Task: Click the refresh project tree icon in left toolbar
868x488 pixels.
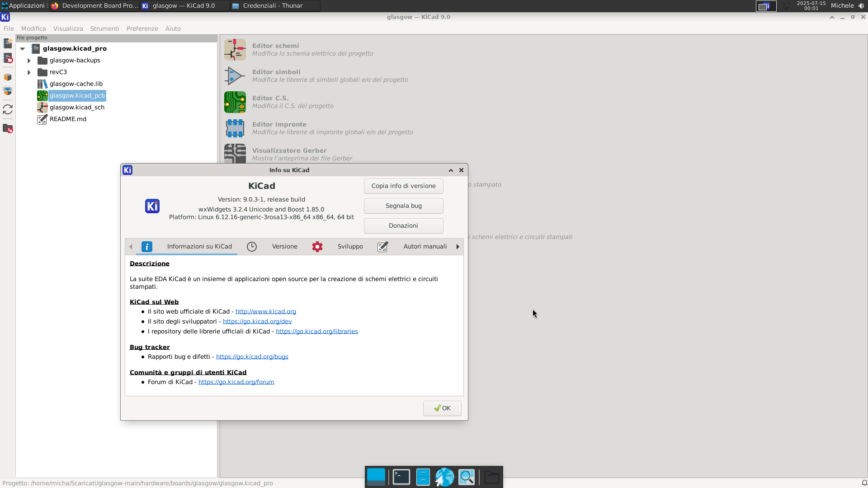Action: click(8, 110)
